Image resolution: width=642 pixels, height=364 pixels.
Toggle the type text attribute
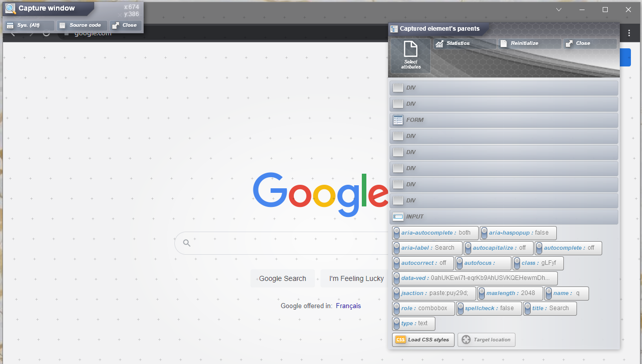click(414, 324)
